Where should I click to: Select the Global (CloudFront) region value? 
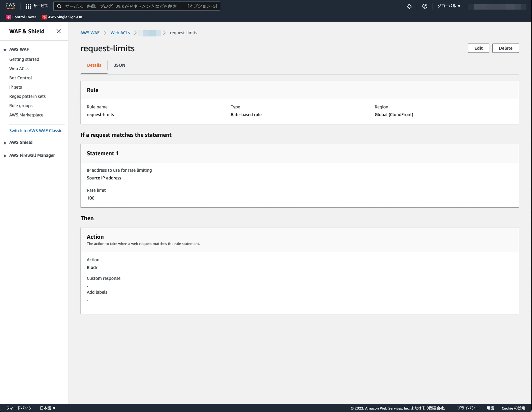[x=394, y=115]
